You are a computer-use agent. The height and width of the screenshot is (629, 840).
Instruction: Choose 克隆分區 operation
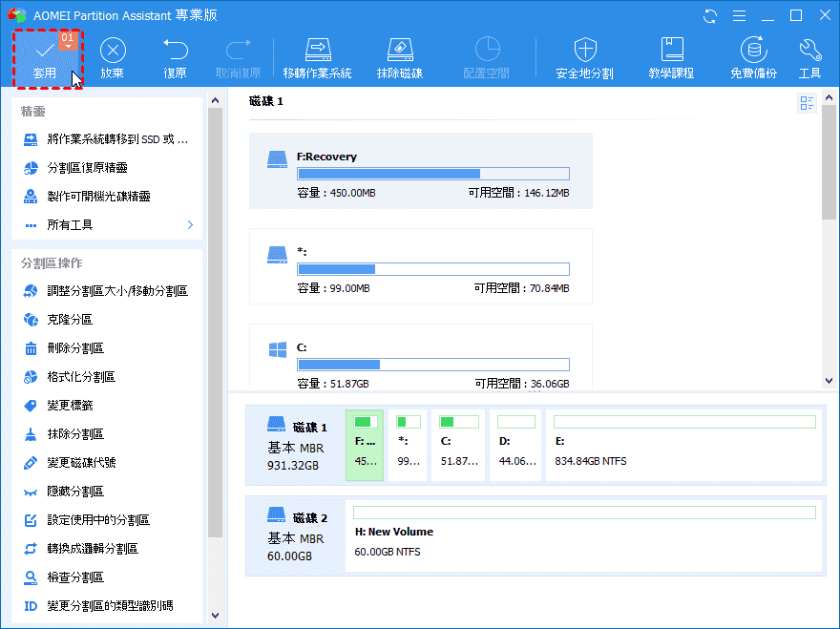pos(106,320)
